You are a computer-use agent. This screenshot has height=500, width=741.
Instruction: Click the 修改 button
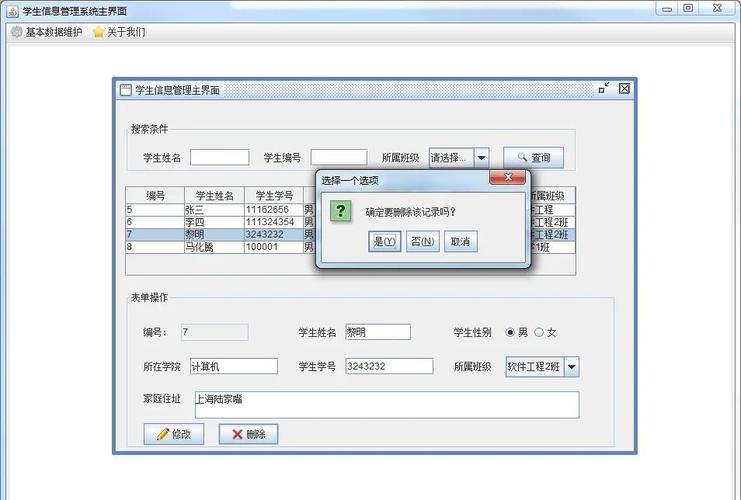[174, 434]
